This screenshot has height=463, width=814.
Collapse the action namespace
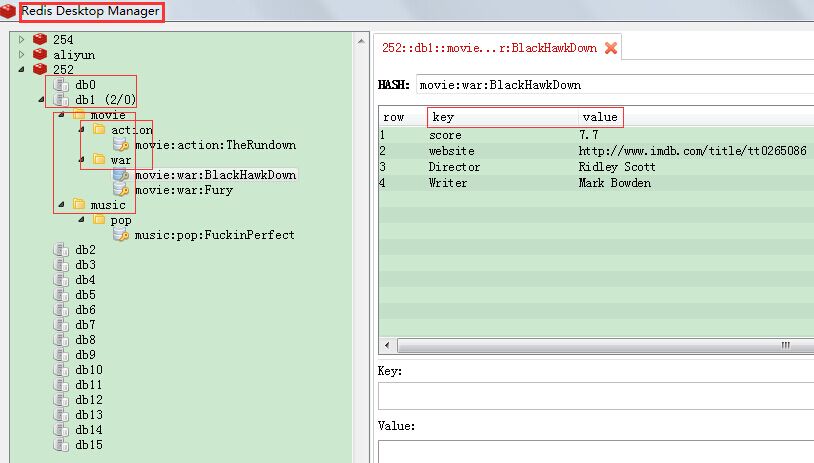click(82, 129)
